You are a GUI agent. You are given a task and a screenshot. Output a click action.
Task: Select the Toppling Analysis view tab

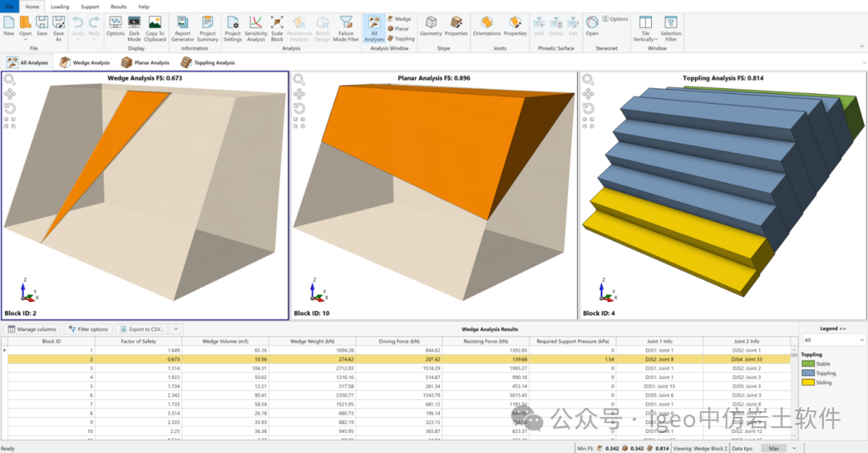[x=208, y=63]
